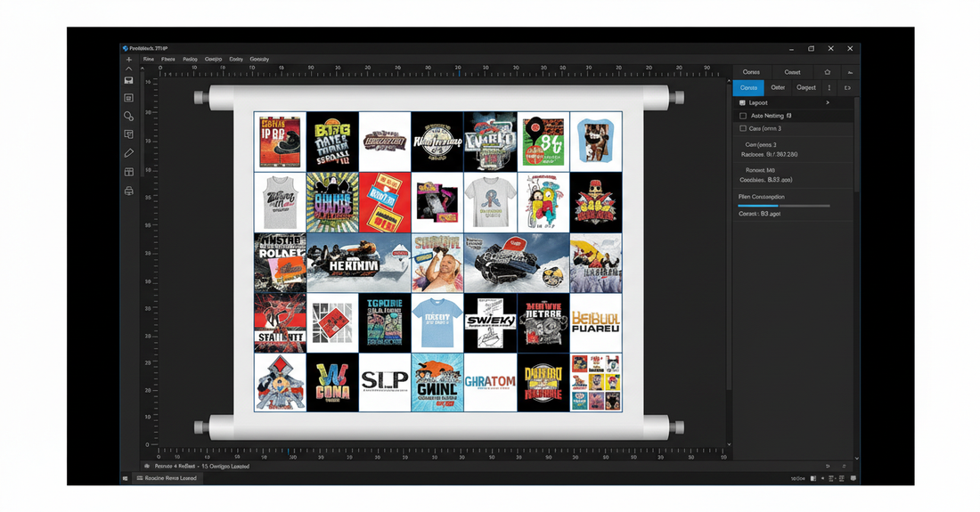This screenshot has height=512, width=980.
Task: Open the Goesly menu
Action: pos(259,60)
